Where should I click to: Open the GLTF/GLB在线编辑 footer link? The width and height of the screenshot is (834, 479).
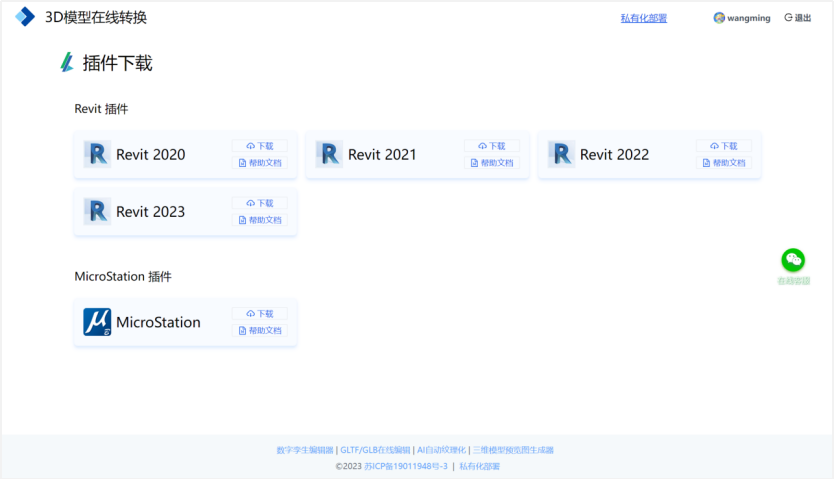[375, 450]
